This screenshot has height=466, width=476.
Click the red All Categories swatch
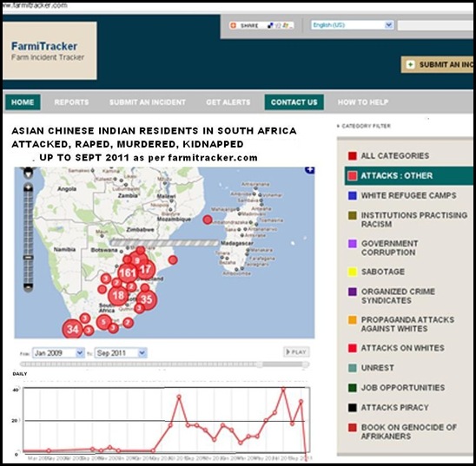353,156
